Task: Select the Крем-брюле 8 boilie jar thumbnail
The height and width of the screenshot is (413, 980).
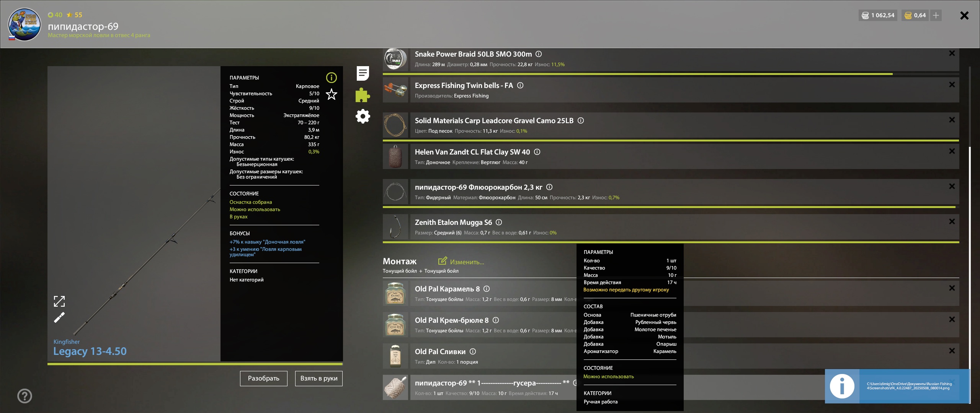Action: coord(395,325)
